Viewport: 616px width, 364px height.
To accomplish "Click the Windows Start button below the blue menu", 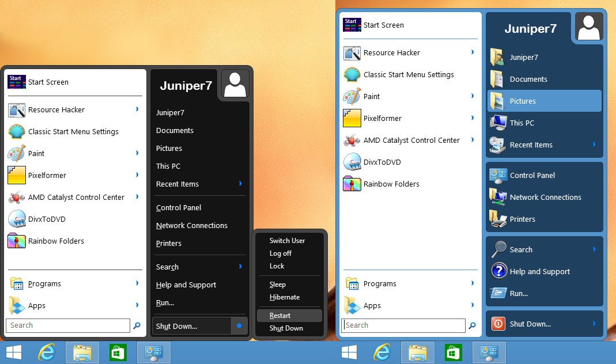I will pyautogui.click(x=349, y=352).
